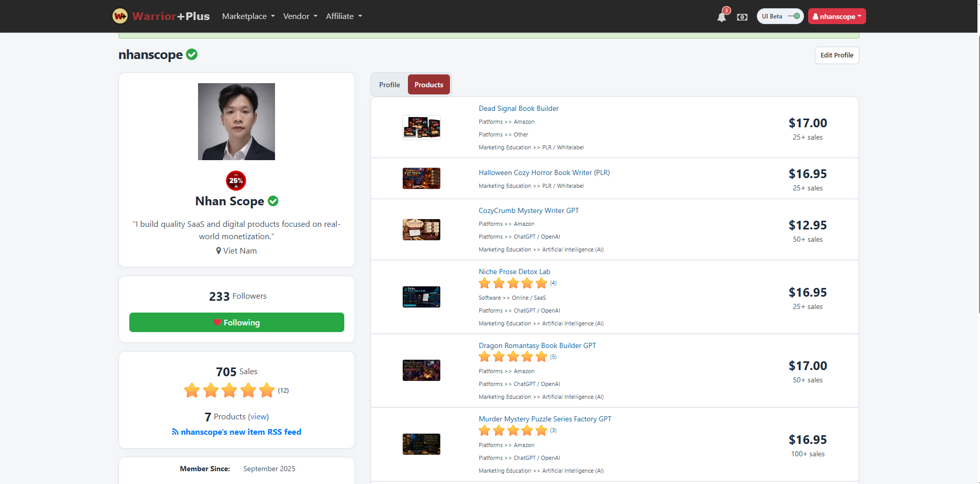The image size is (980, 484).
Task: Click the Warrior+Plus logo icon
Action: (x=120, y=16)
